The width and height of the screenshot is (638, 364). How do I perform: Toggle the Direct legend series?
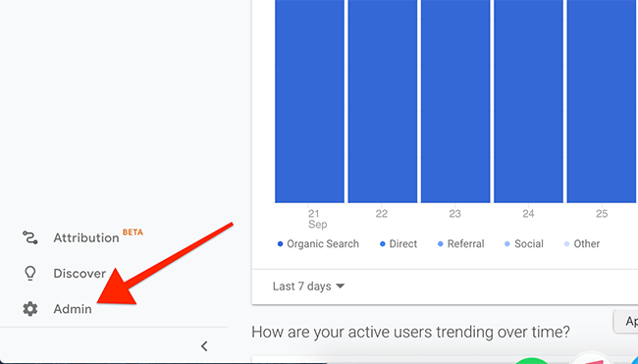(399, 244)
